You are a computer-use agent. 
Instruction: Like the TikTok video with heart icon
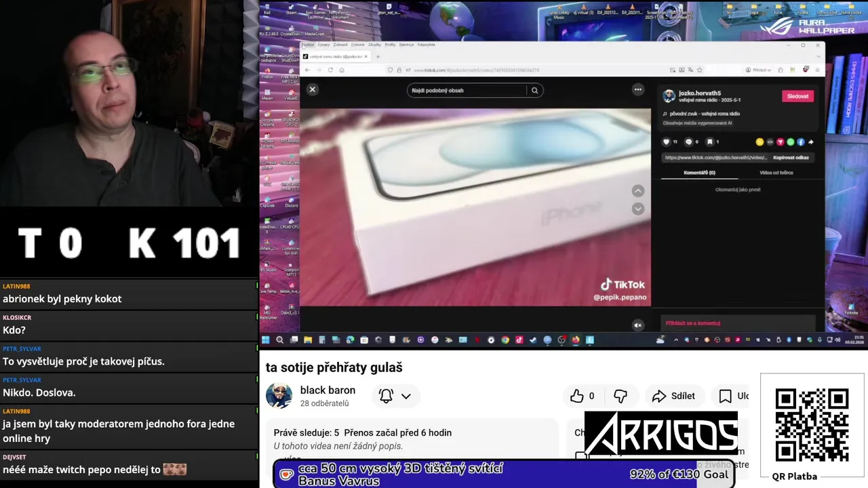pos(666,142)
